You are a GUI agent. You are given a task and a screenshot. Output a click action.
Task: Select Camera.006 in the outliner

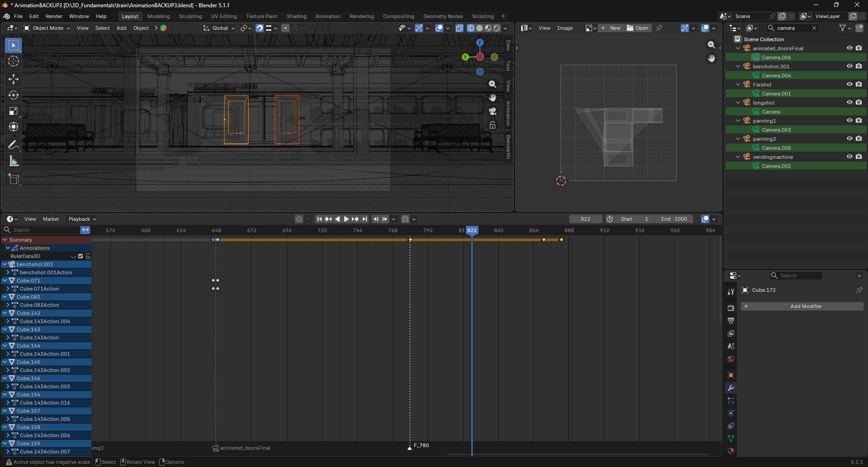(x=776, y=57)
